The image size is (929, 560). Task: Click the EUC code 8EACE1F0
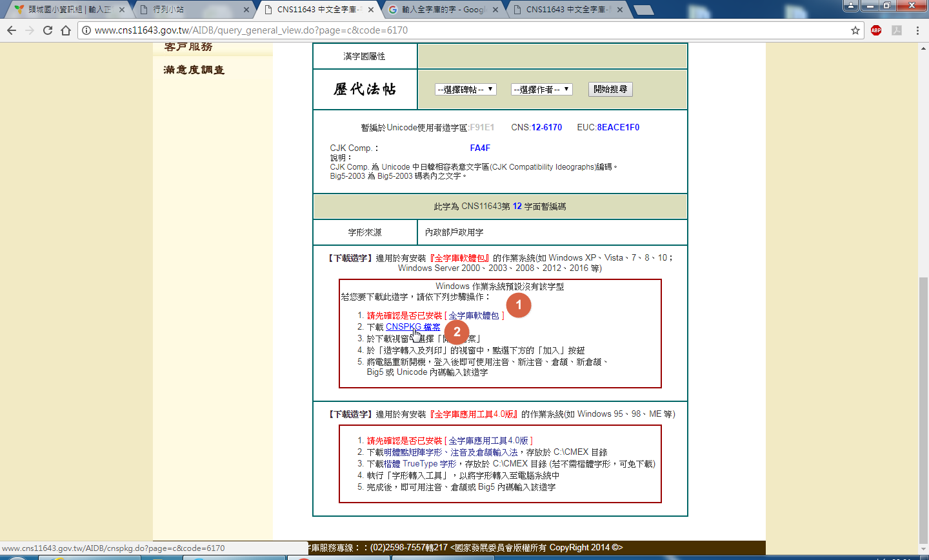pyautogui.click(x=618, y=128)
